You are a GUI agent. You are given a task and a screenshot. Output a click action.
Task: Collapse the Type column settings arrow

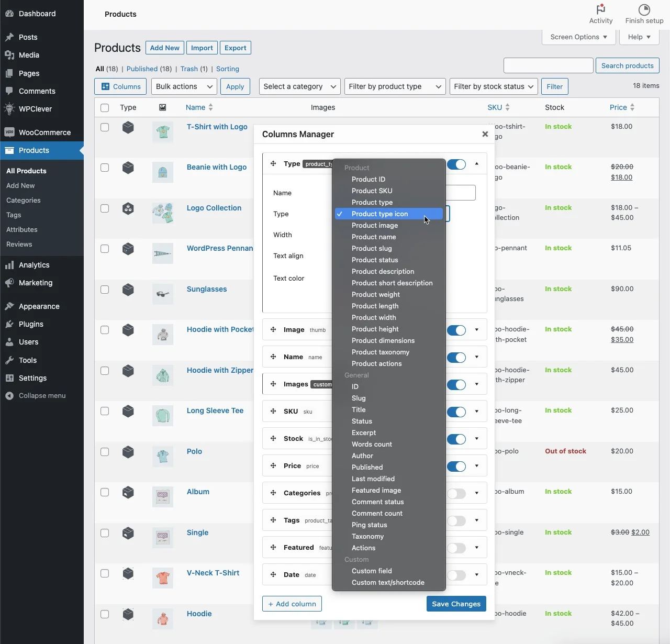476,164
